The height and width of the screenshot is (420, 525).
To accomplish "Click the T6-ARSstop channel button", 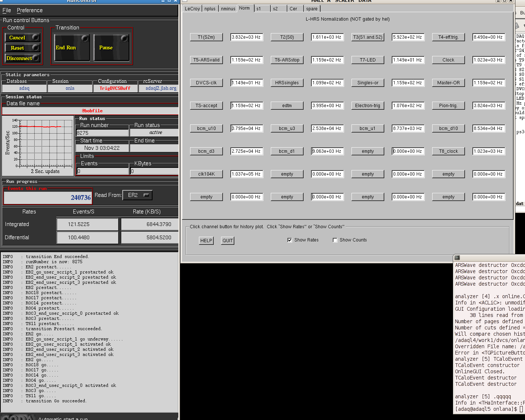I will [287, 60].
